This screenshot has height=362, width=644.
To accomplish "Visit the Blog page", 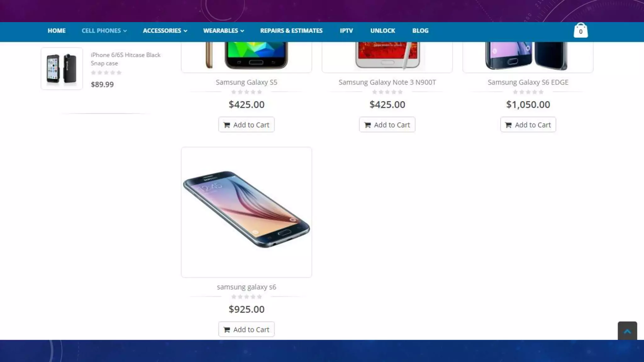I will (420, 30).
